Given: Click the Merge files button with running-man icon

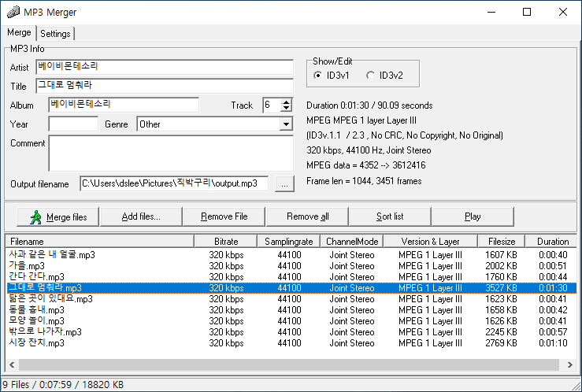Looking at the screenshot, I should click(54, 216).
